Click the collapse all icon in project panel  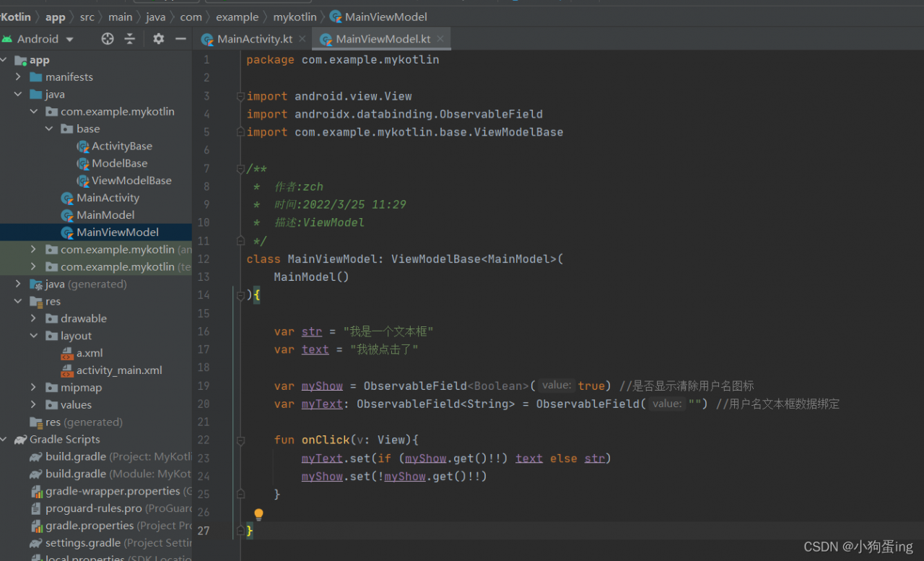[130, 39]
